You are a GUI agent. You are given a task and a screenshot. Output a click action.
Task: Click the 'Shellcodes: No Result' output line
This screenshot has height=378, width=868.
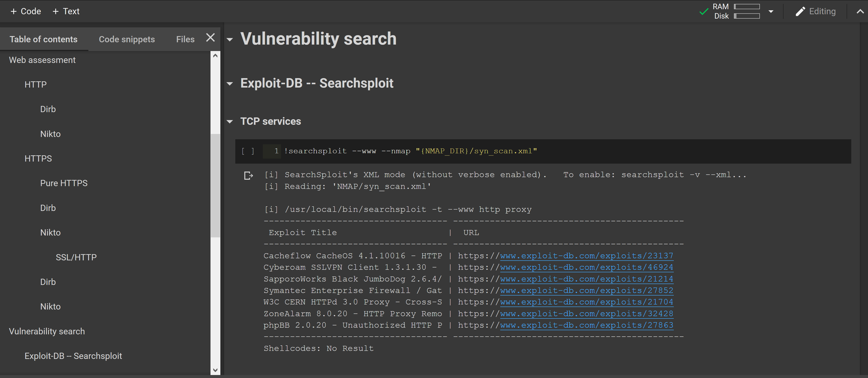point(318,349)
